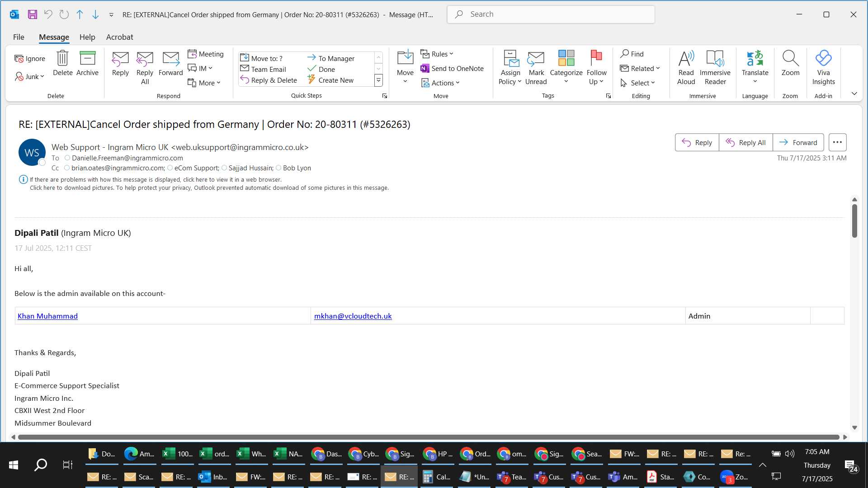Open the More respond options dropdown
This screenshot has height=488, width=868.
204,83
